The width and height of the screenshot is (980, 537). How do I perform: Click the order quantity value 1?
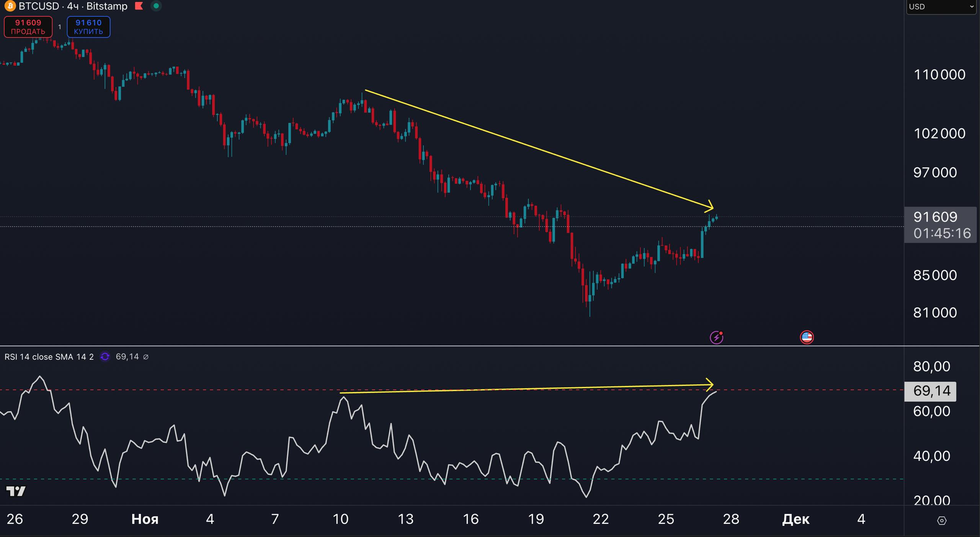pos(60,27)
